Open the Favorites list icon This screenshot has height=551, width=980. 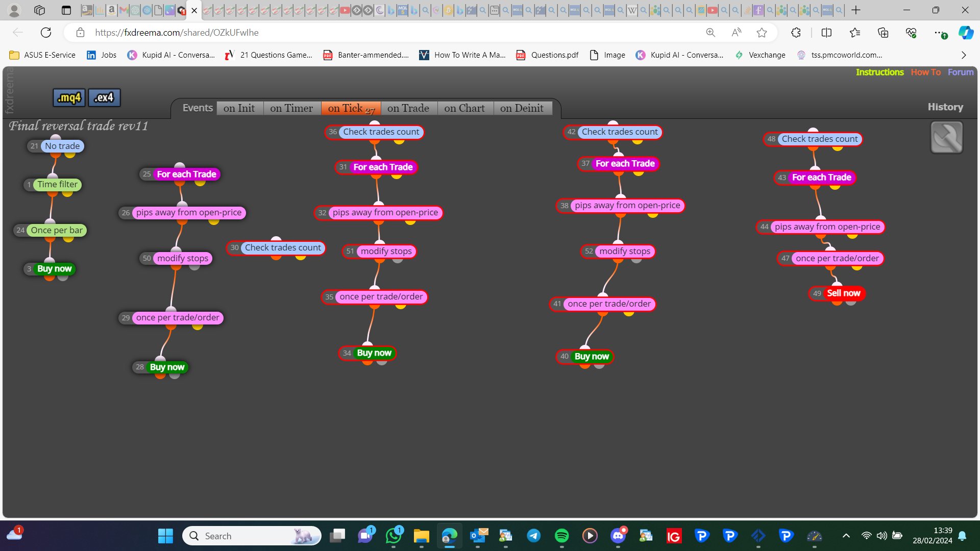click(x=855, y=33)
